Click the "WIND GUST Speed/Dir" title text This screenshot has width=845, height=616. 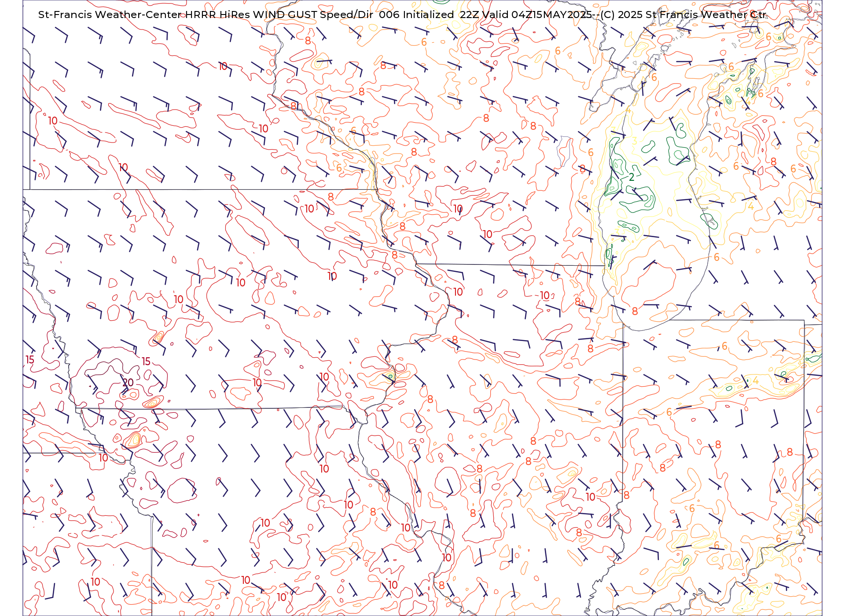click(312, 15)
